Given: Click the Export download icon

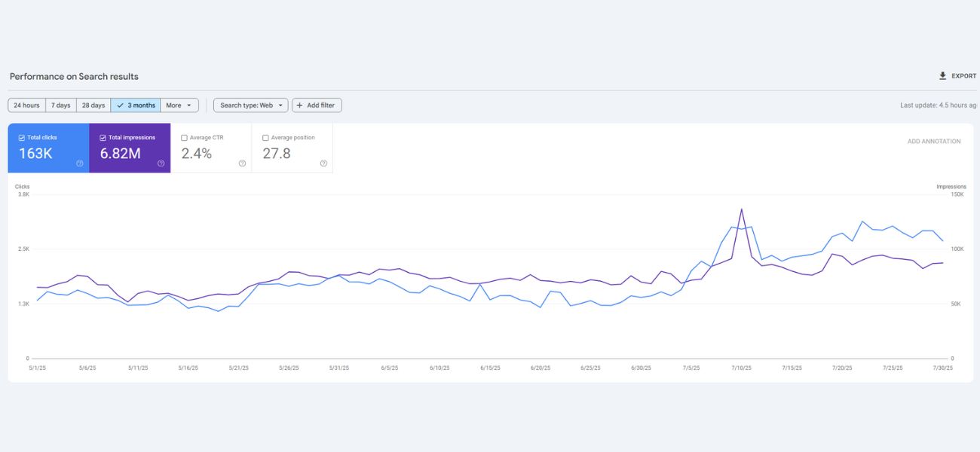Looking at the screenshot, I should pyautogui.click(x=942, y=75).
